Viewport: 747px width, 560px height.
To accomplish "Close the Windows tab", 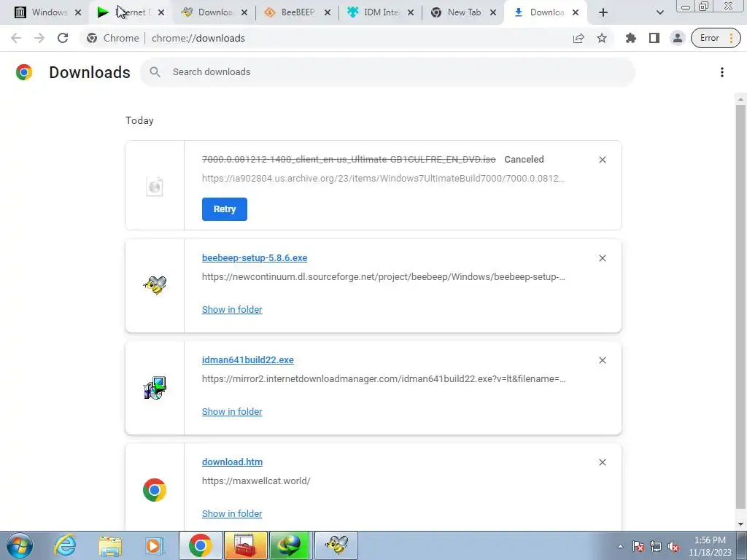I will tap(78, 12).
